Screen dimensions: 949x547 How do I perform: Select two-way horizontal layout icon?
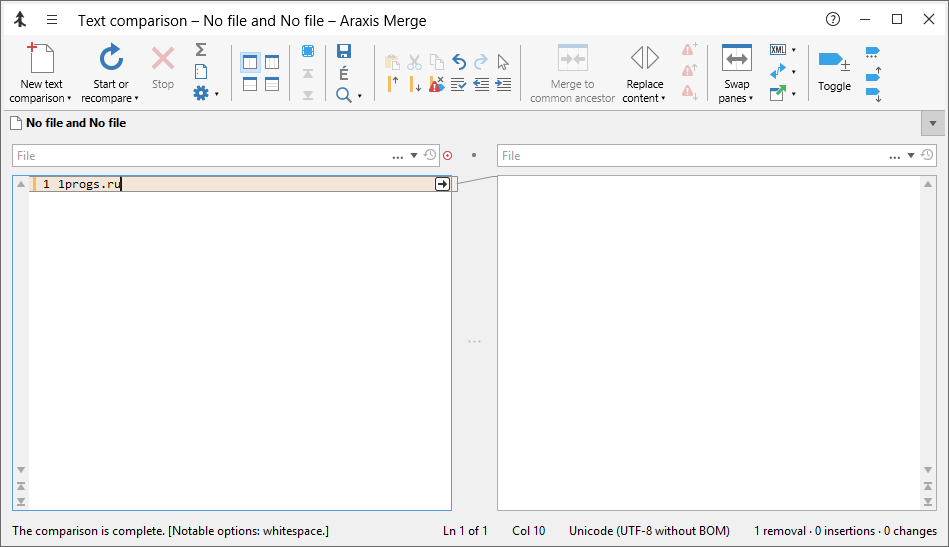(250, 84)
